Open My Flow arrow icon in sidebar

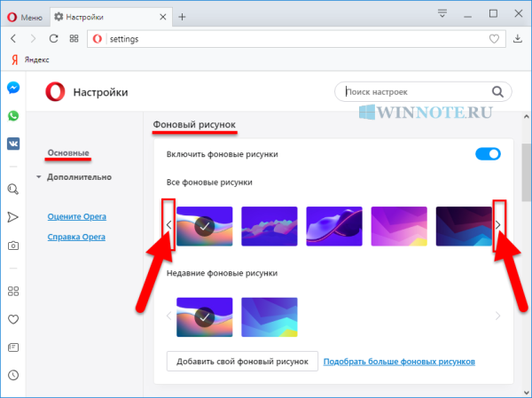(14, 217)
